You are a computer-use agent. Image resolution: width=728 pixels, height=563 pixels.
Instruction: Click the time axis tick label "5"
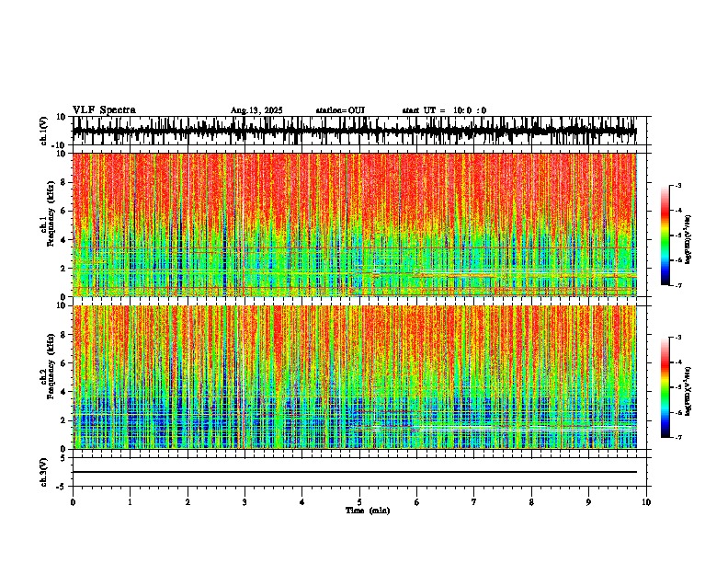tap(359, 502)
